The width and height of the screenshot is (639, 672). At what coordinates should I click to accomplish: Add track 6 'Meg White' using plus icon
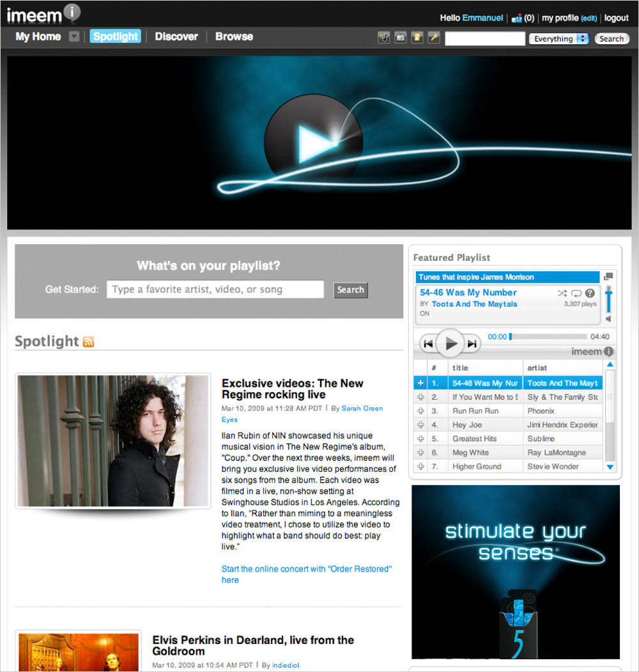pos(420,453)
